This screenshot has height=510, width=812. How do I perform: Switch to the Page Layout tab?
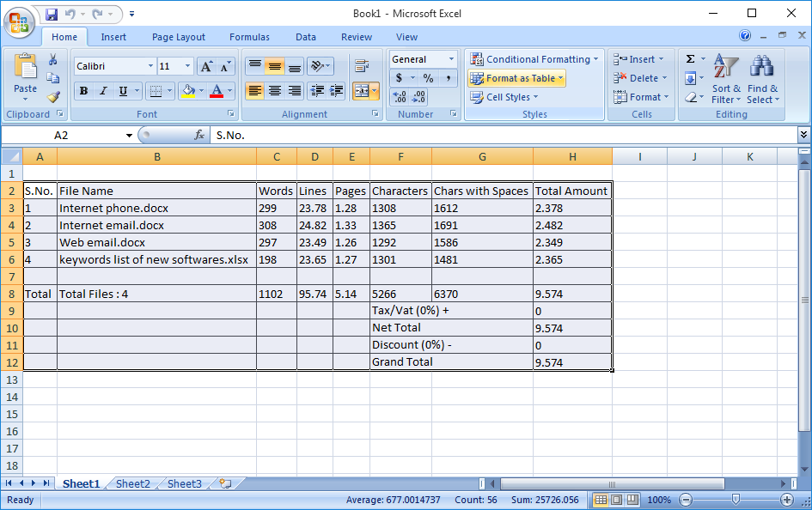click(x=178, y=37)
